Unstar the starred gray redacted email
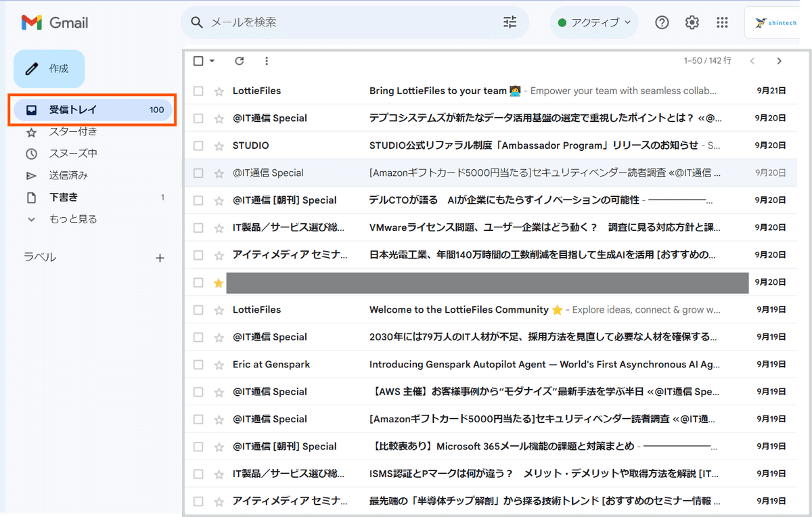Screen dimensions: 812x517 219,283
